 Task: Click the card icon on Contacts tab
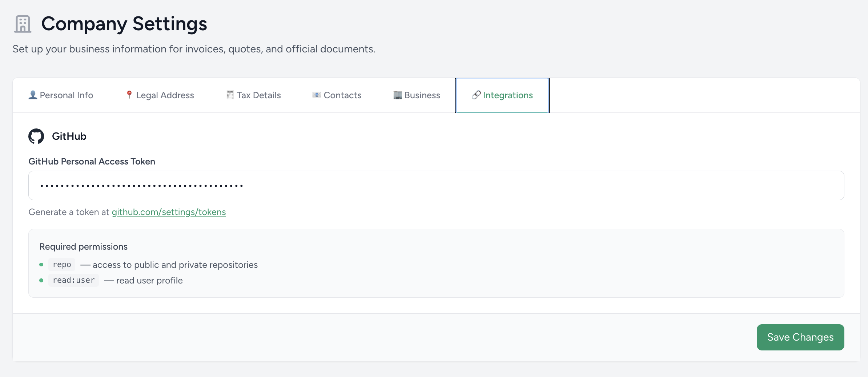click(316, 95)
